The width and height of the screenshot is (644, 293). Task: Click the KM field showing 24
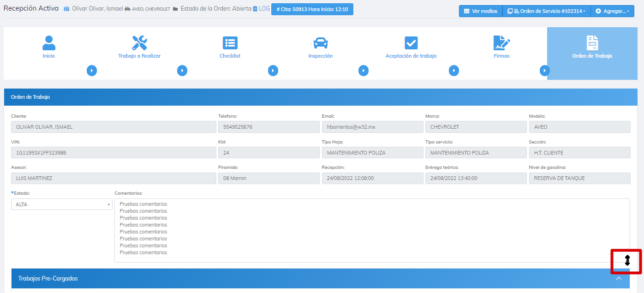tap(269, 152)
